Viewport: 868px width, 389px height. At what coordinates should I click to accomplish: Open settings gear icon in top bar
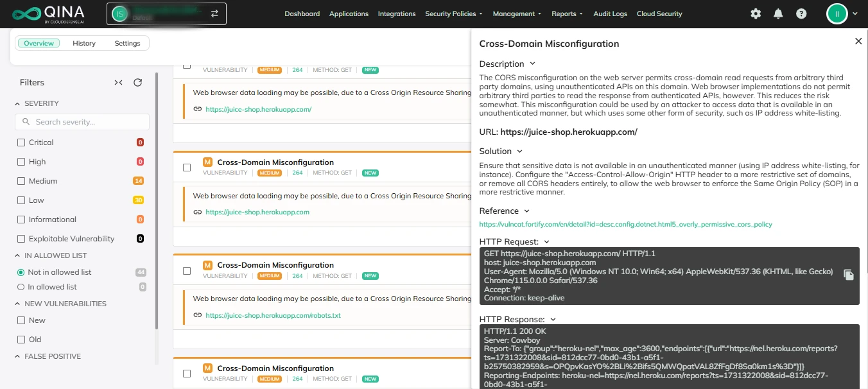(756, 13)
